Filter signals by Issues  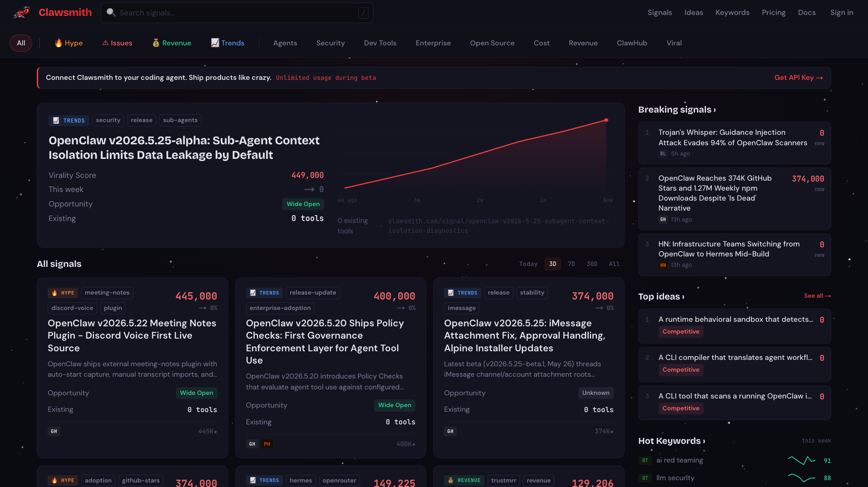pyautogui.click(x=117, y=43)
